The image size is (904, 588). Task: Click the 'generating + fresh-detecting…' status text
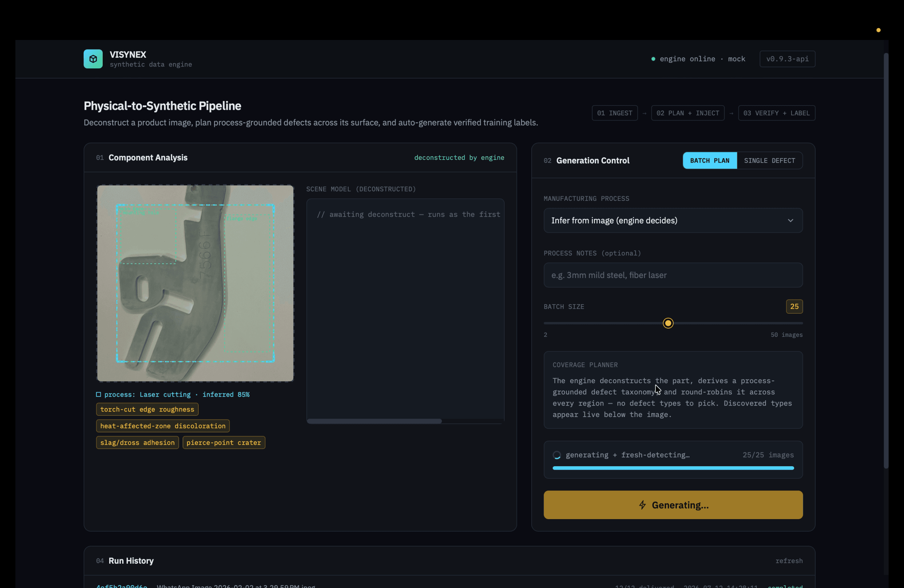point(628,455)
